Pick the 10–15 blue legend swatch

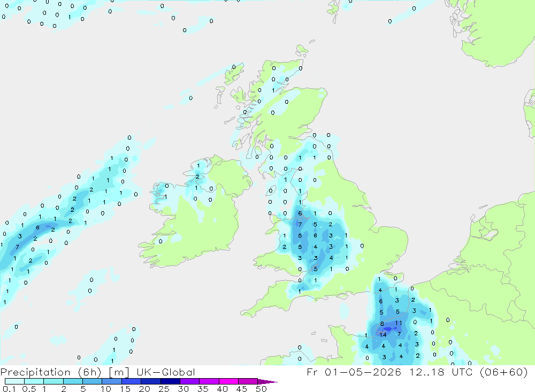click(x=112, y=381)
